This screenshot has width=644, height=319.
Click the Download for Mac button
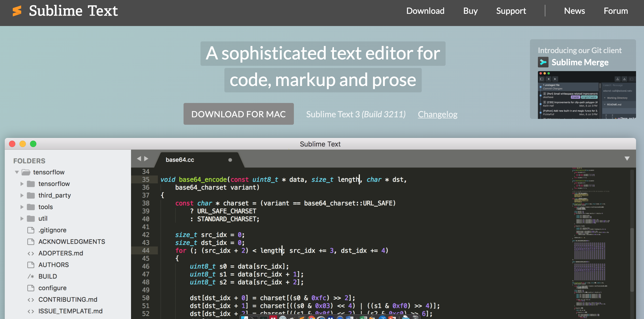point(238,114)
